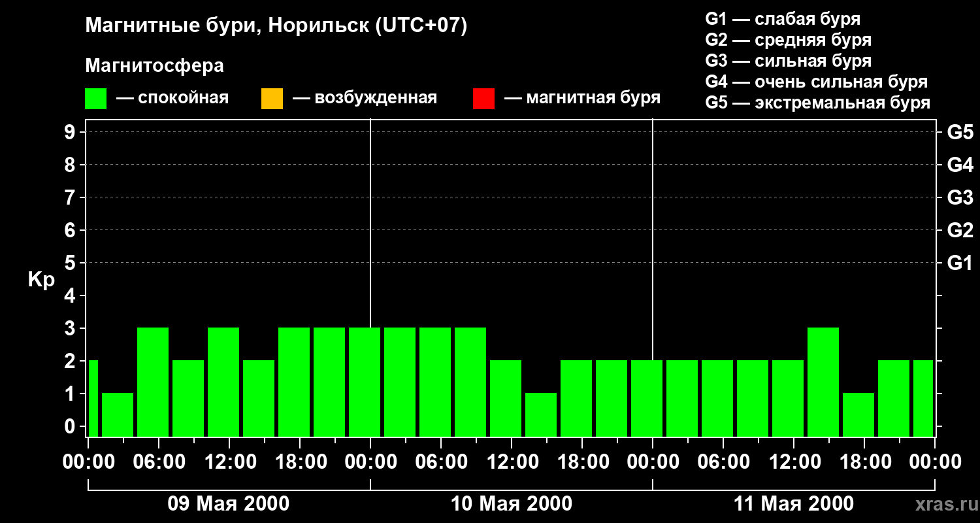Select the orange 'возбужденная' legend swatch

pyautogui.click(x=272, y=99)
